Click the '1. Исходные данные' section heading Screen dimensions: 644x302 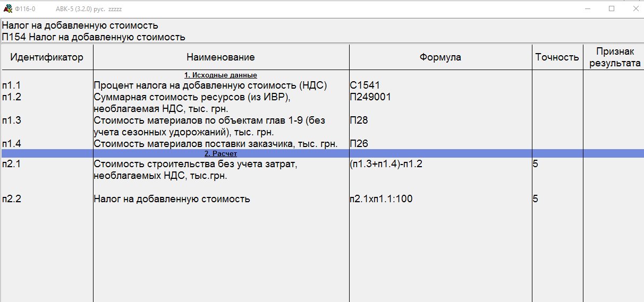coord(221,75)
